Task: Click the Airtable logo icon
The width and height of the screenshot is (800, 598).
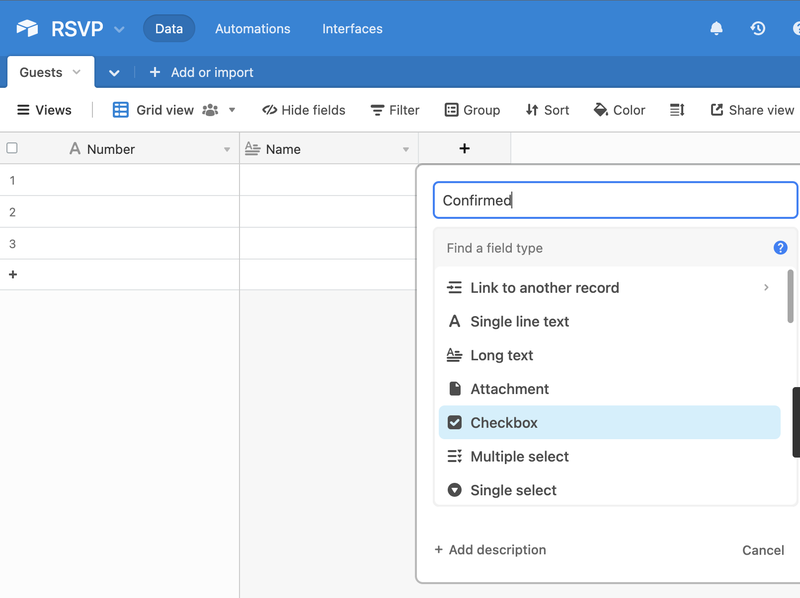Action: [27, 29]
